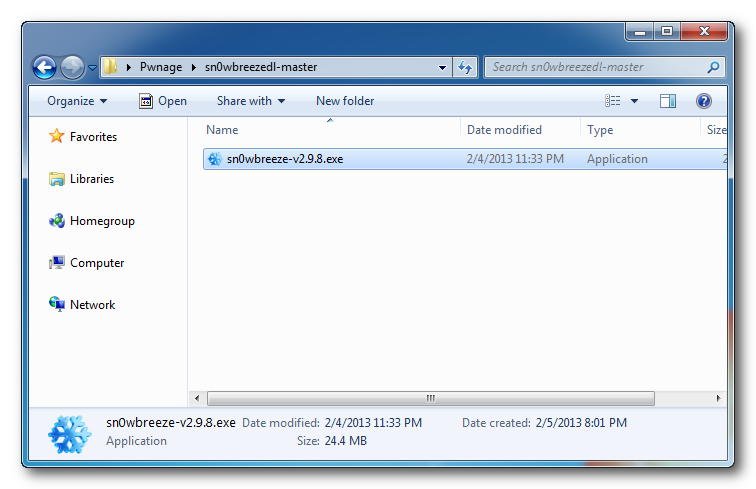Close the Explorer window
756x489 pixels.
pyautogui.click(x=704, y=32)
